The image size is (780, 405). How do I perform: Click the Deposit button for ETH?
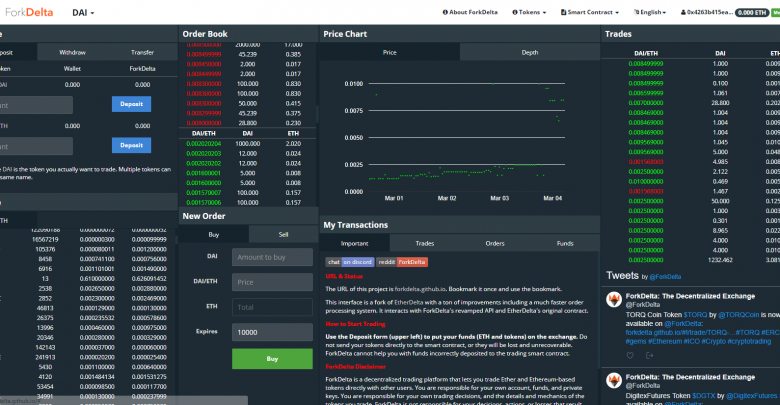tap(131, 145)
